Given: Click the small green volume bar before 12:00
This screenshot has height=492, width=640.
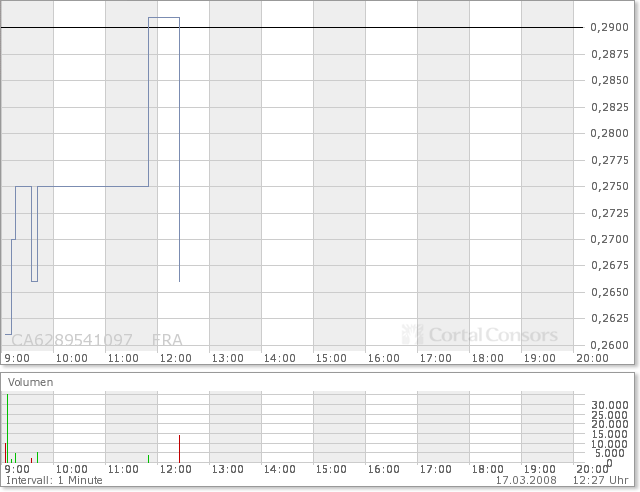Looking at the screenshot, I should coord(148,459).
